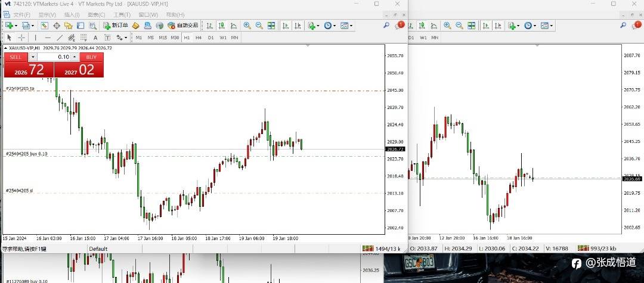Expand templates dropdown in VTMarkets left window
Image resolution: width=644 pixels, height=283 pixels.
click(351, 26)
